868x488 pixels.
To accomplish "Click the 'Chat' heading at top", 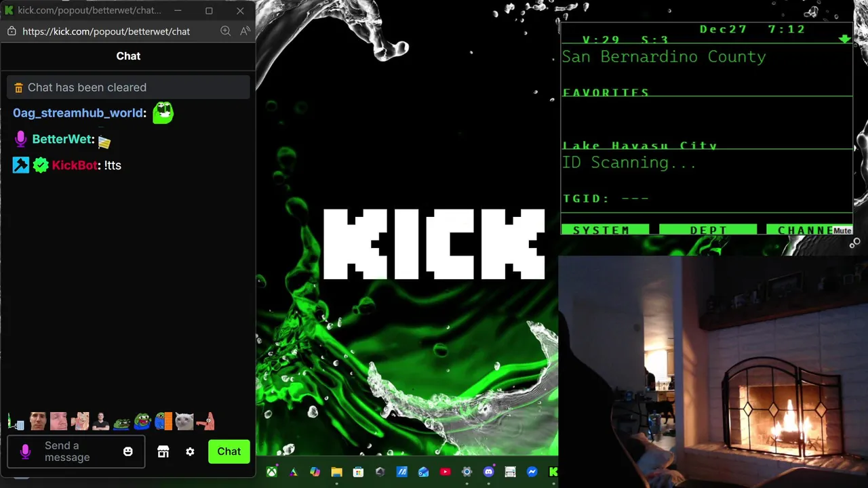I will [x=128, y=56].
